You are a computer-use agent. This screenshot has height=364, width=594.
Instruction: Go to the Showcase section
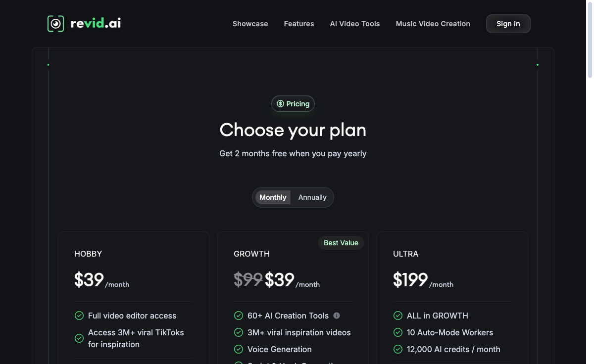250,24
